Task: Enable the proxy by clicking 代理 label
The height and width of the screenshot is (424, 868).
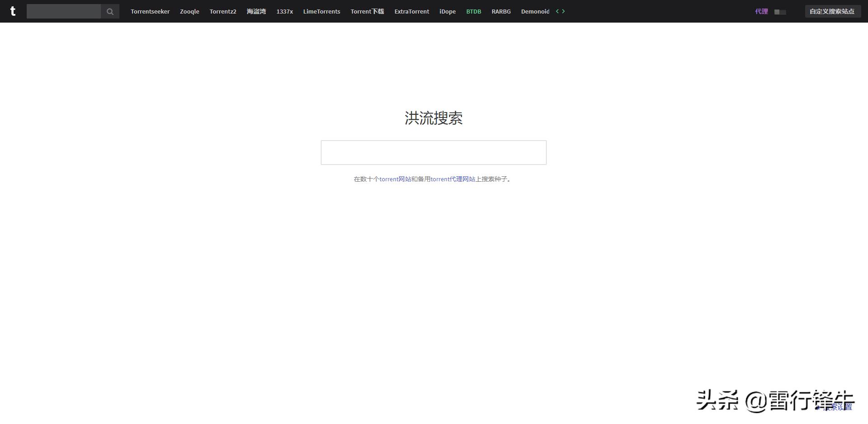Action: (761, 11)
